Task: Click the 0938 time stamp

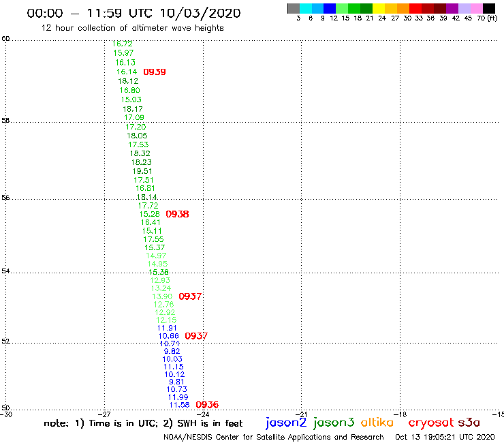Action: (x=178, y=214)
